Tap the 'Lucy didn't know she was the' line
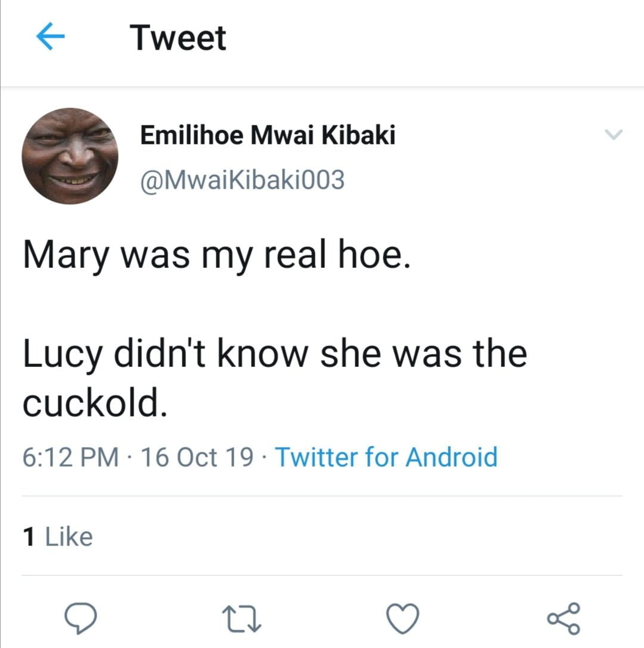The width and height of the screenshot is (644, 648). [274, 354]
